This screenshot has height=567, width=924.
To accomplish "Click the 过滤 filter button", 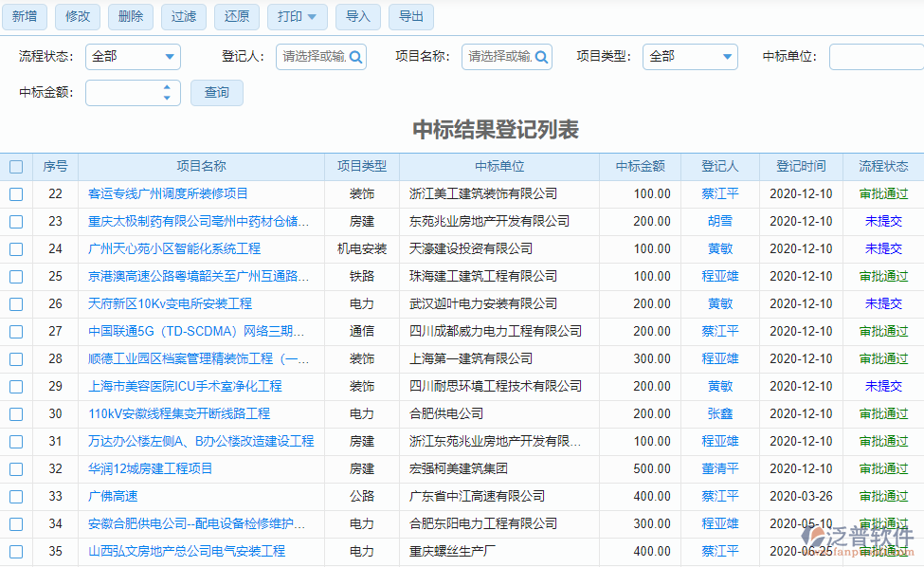I will (x=183, y=16).
